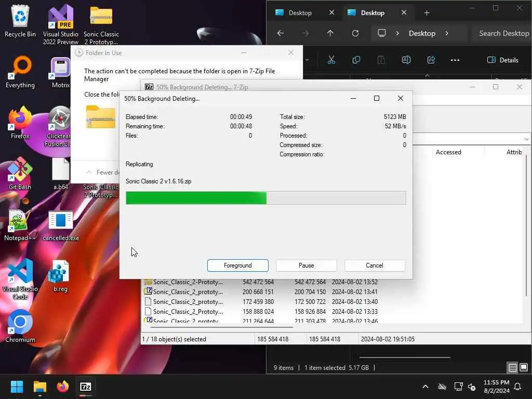Refresh the Explorer Desktop folder
This screenshot has width=532, height=399.
355,33
